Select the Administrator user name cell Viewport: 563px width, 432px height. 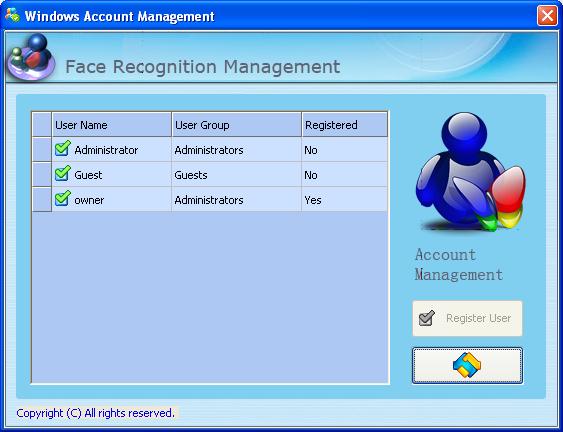tap(112, 149)
